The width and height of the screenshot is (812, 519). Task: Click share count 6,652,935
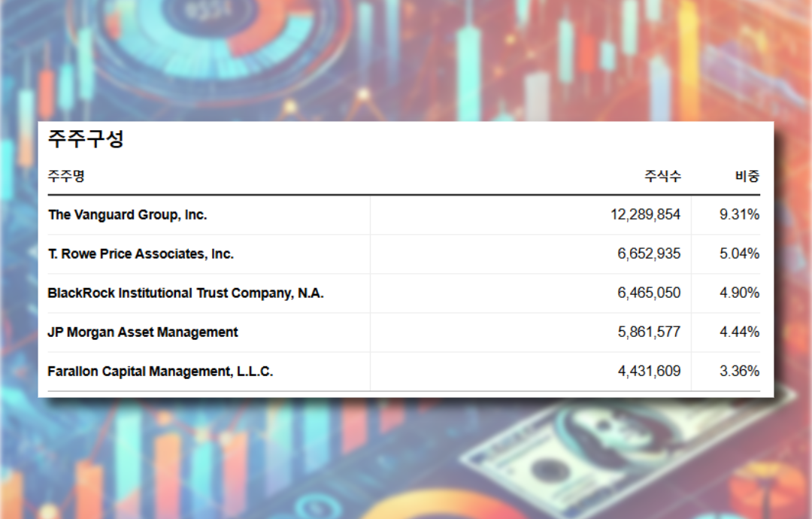(649, 253)
